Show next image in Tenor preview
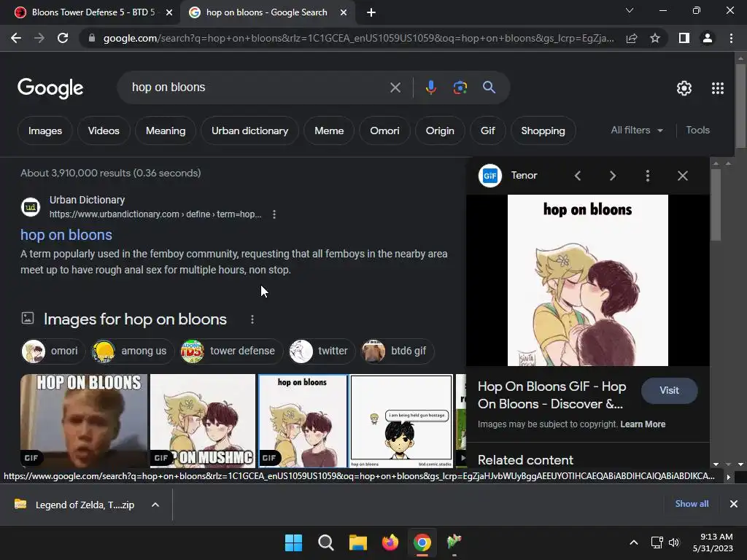 click(613, 176)
